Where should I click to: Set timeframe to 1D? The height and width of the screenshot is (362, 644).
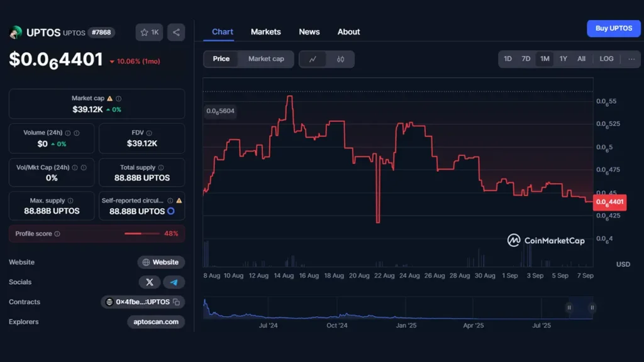point(508,59)
